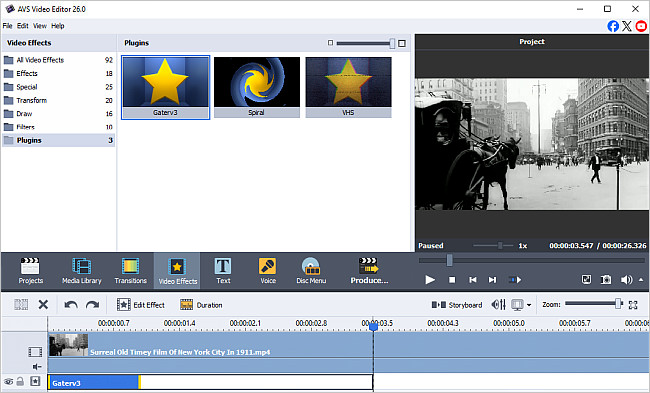Switch to Storyboard view
Image resolution: width=650 pixels, height=393 pixels.
(457, 305)
